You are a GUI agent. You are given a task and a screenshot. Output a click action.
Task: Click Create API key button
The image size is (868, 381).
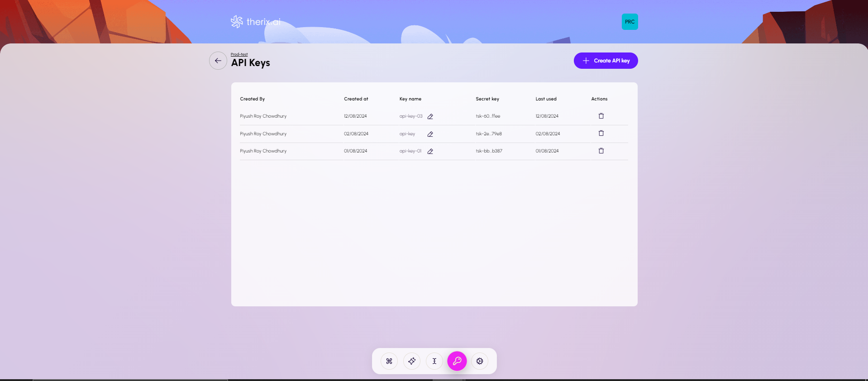[606, 61]
